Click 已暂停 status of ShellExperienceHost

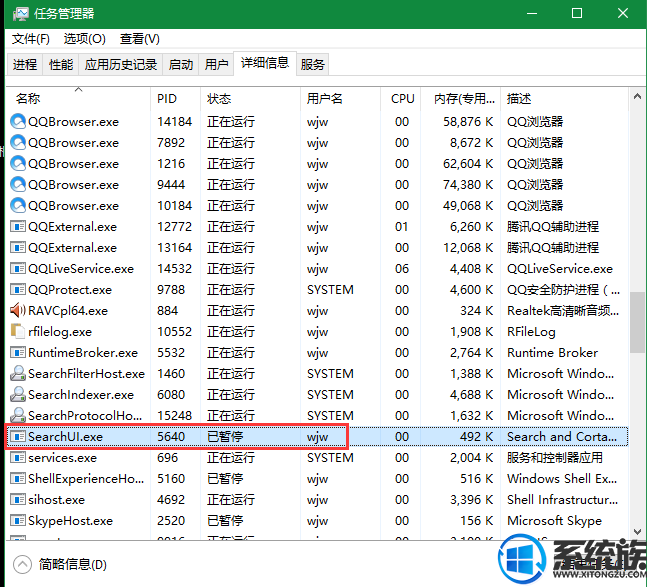[225, 479]
